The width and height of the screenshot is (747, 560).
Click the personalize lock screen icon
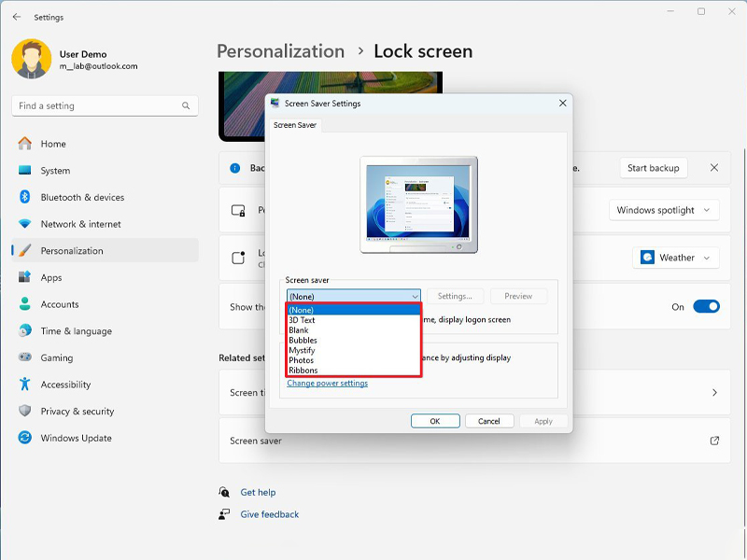coord(238,210)
